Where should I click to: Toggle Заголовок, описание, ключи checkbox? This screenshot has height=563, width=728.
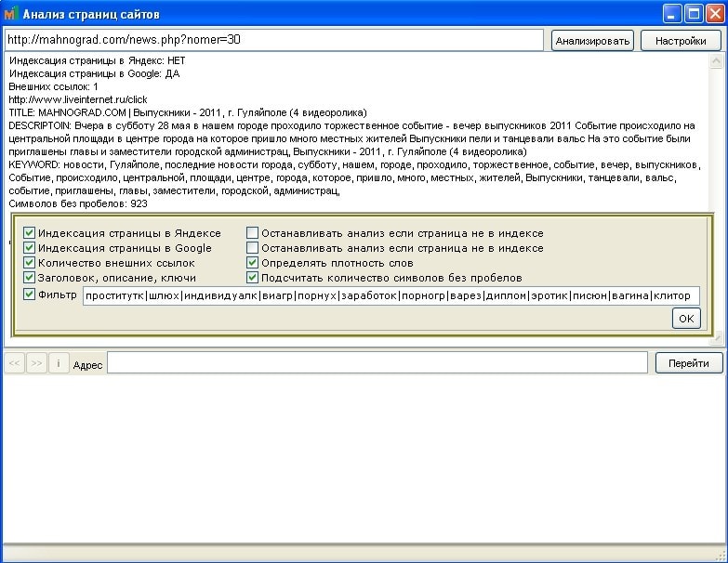(x=29, y=278)
